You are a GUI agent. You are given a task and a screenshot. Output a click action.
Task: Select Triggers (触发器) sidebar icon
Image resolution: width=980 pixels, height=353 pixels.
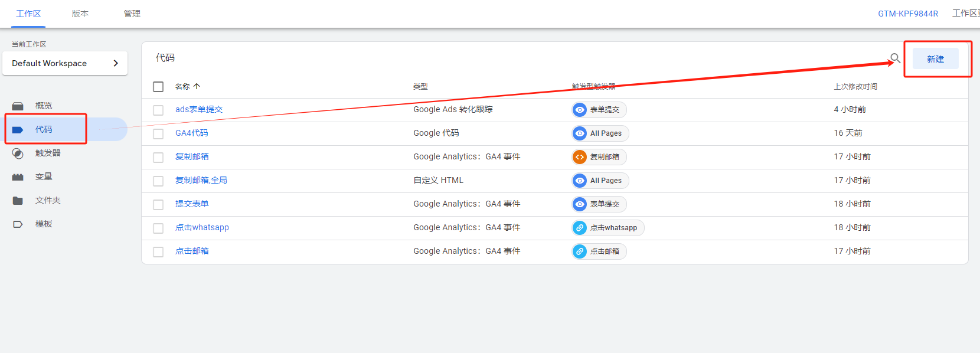coord(18,153)
